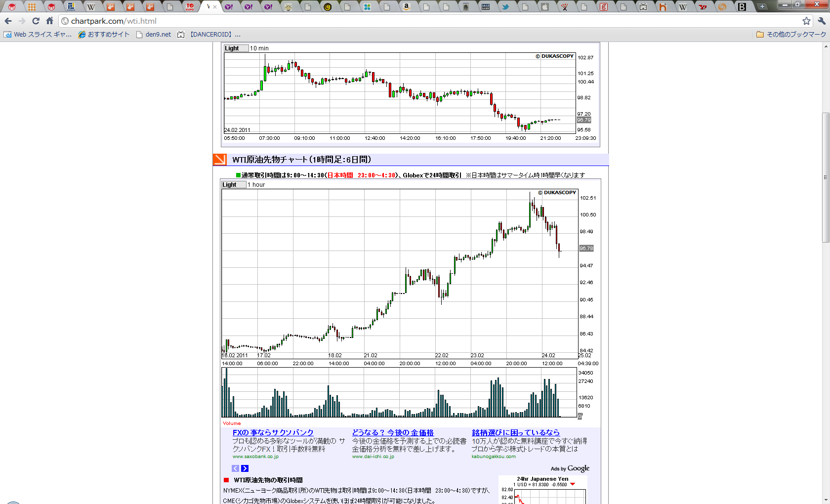This screenshot has height=504, width=830.
Task: Click the red Volume label
Action: (232, 423)
